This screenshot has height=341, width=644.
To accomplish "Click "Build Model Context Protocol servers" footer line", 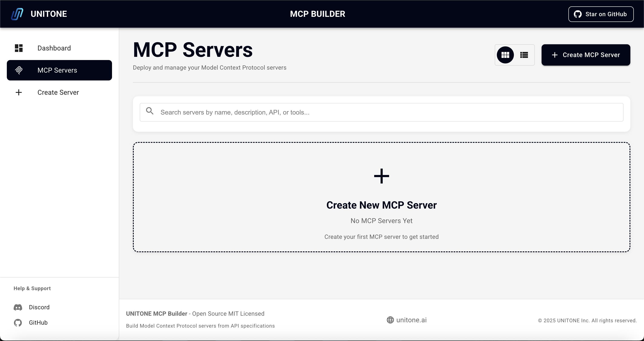I will pos(200,326).
